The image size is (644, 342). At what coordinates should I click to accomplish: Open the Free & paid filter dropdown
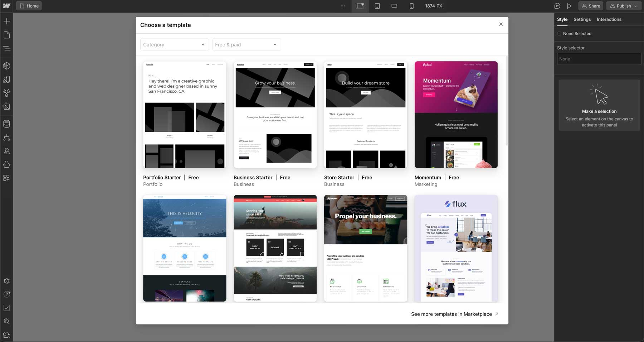click(x=246, y=44)
